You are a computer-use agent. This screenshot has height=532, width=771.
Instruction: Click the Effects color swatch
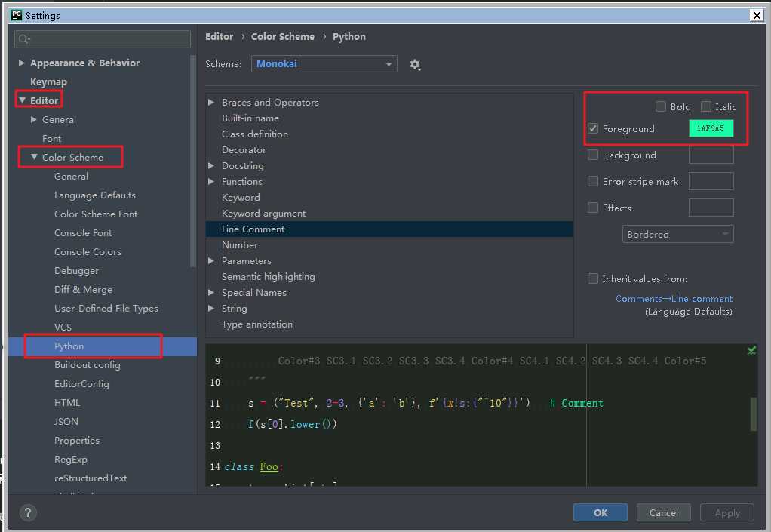(711, 208)
